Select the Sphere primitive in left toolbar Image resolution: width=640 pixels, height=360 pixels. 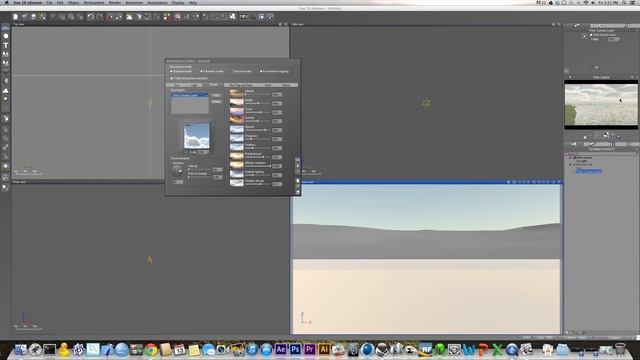(6, 36)
